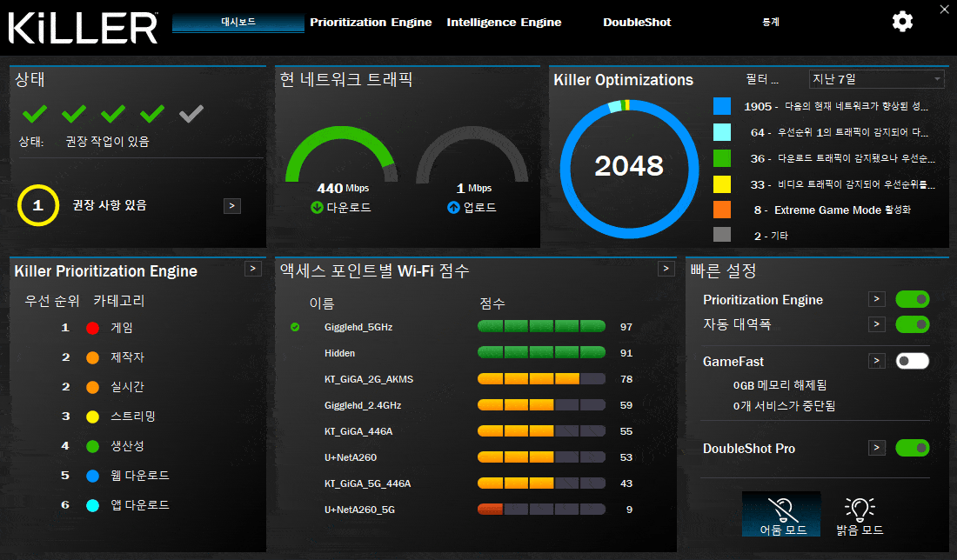The image size is (957, 560).
Task: Switch to light mode (밝음 모드)
Action: tap(859, 514)
